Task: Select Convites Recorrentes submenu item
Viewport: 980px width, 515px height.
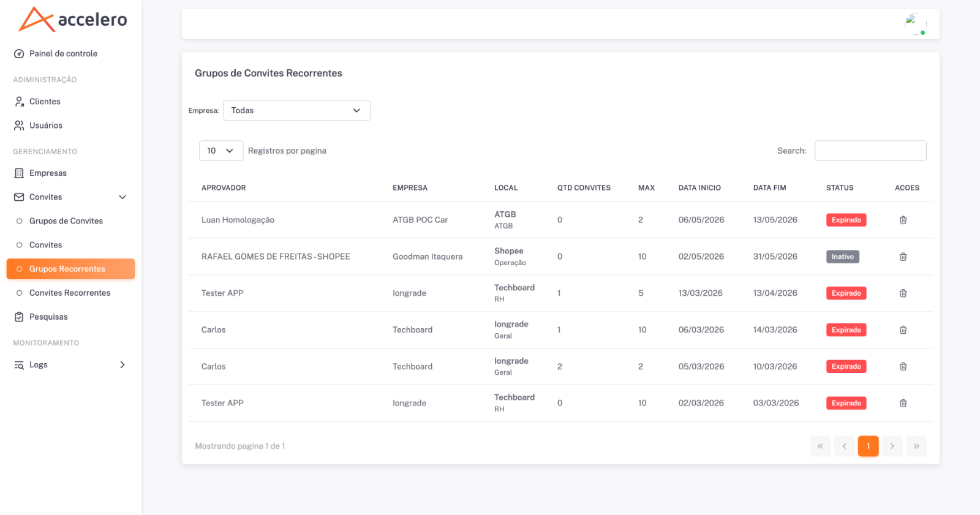Action: pos(70,293)
